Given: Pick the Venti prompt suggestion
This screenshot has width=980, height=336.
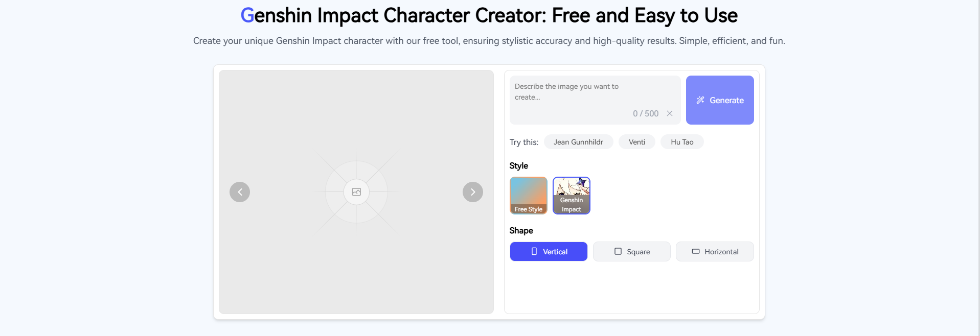Looking at the screenshot, I should 636,142.
